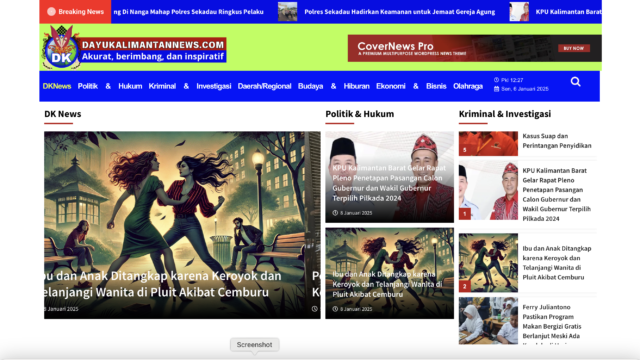
Task: Open the CoverNews Pro banner ad
Action: [x=474, y=48]
